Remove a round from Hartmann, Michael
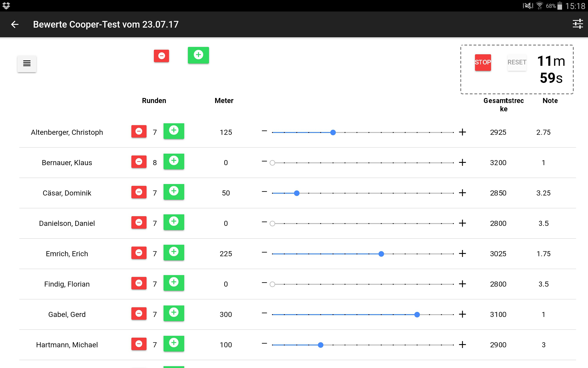Viewport: 588px width, 368px height. (139, 344)
